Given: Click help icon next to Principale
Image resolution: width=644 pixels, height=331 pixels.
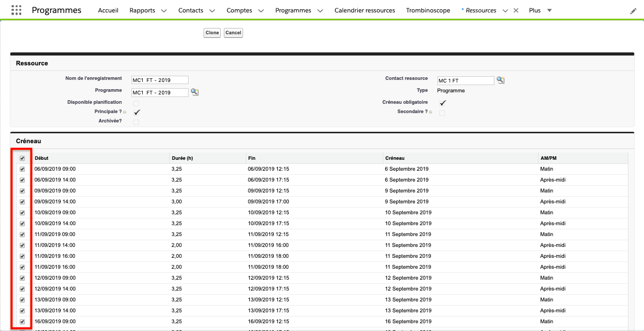Looking at the screenshot, I should 125,112.
